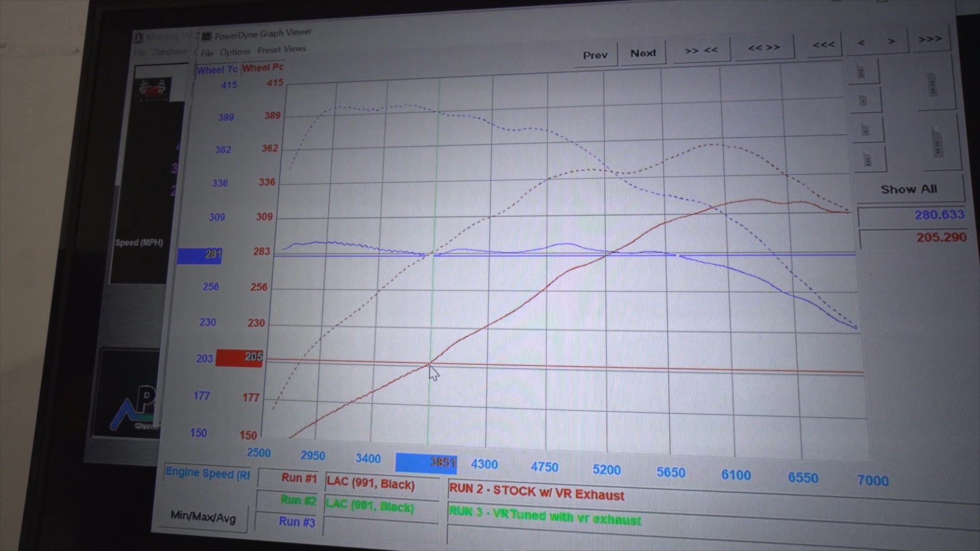Click the triple up arrows pan button
Viewport: 980px width, 551px height.
tap(862, 72)
